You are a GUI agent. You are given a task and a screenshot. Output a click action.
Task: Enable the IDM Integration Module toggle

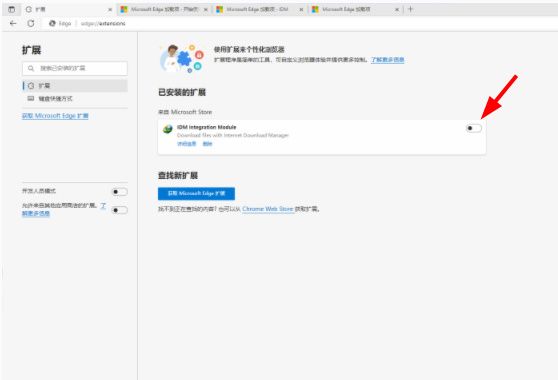(x=474, y=128)
